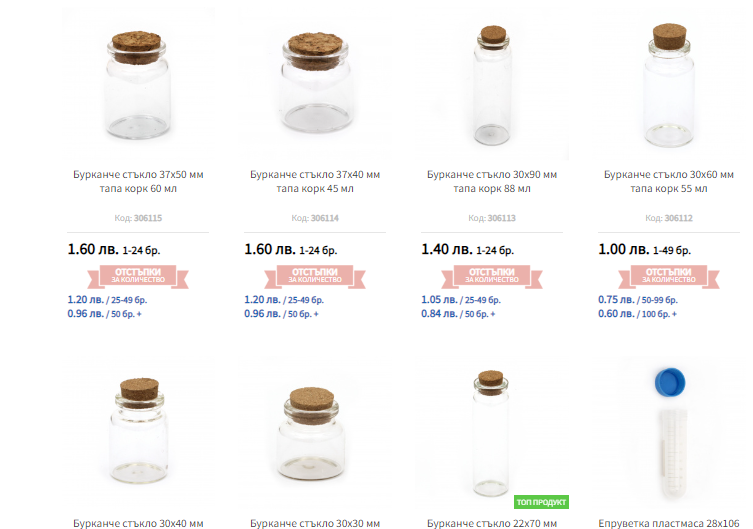Open the 'Епруветка пластмаса 28x106' title link
The image size is (753, 529).
point(668,522)
